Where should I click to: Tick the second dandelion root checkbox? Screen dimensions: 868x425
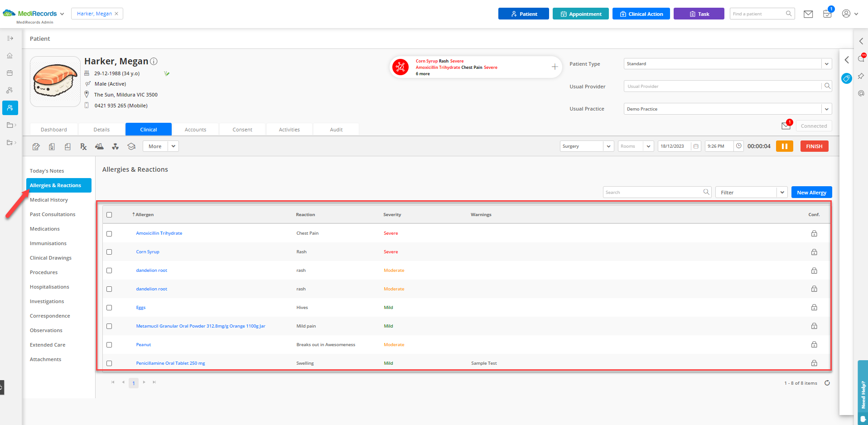coord(109,289)
